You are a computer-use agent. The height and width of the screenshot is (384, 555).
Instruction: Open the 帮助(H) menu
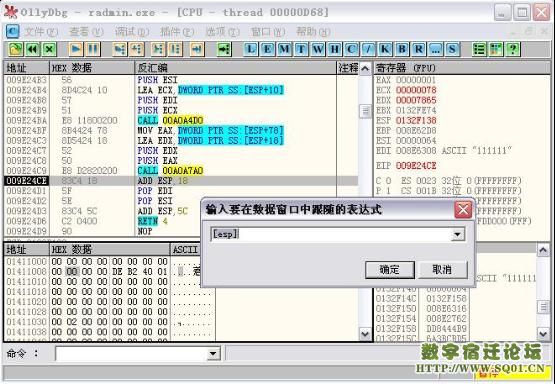(313, 32)
